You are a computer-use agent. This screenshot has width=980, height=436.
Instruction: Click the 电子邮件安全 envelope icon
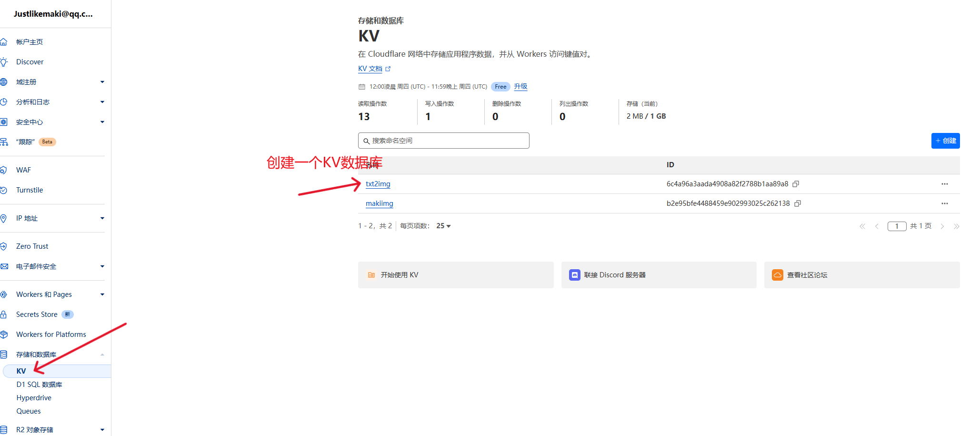[4, 266]
